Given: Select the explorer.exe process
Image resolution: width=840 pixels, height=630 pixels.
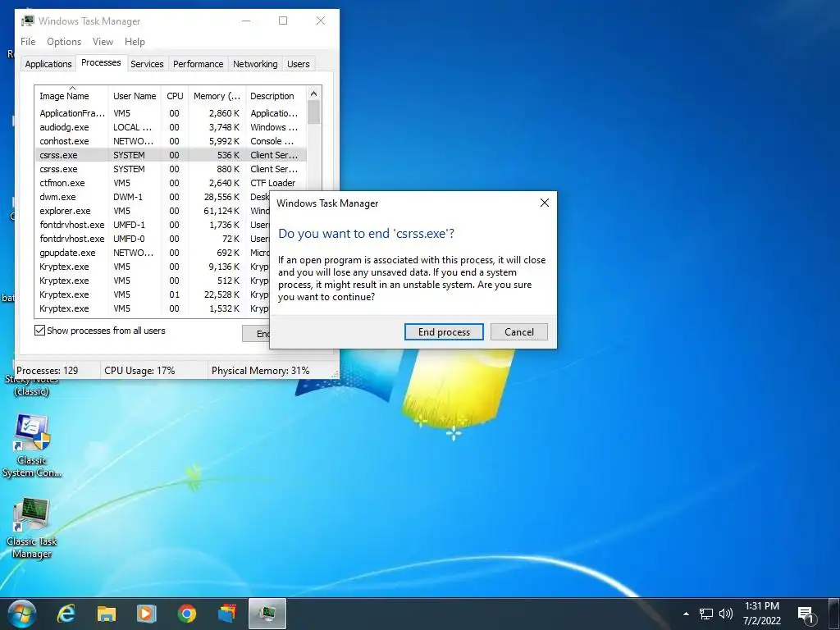Looking at the screenshot, I should tap(153, 211).
